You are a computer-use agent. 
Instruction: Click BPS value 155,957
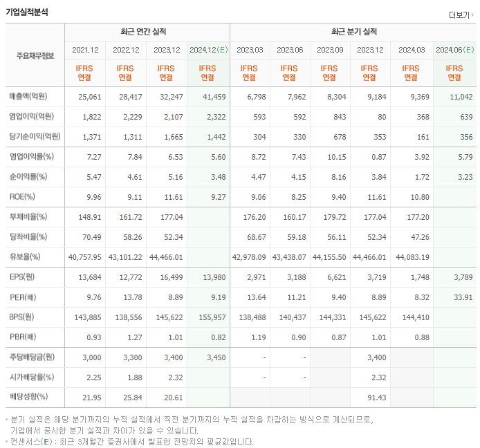point(212,317)
